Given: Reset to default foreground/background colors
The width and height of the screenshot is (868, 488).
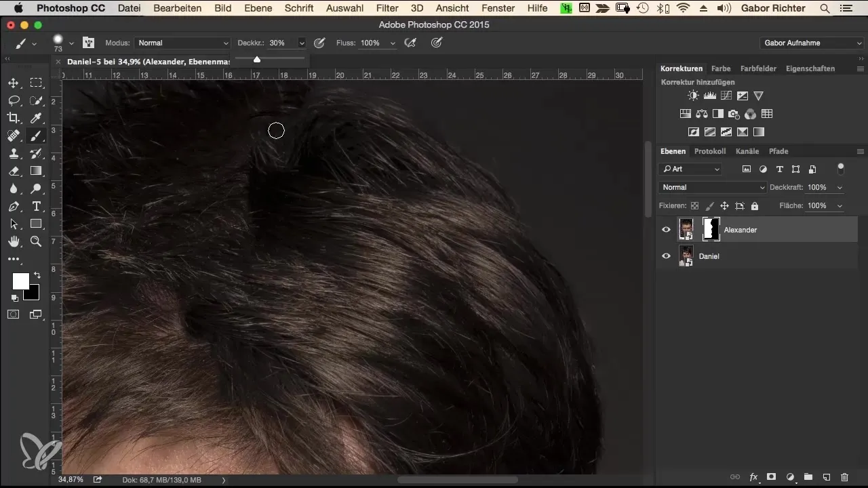Looking at the screenshot, I should tap(14, 298).
